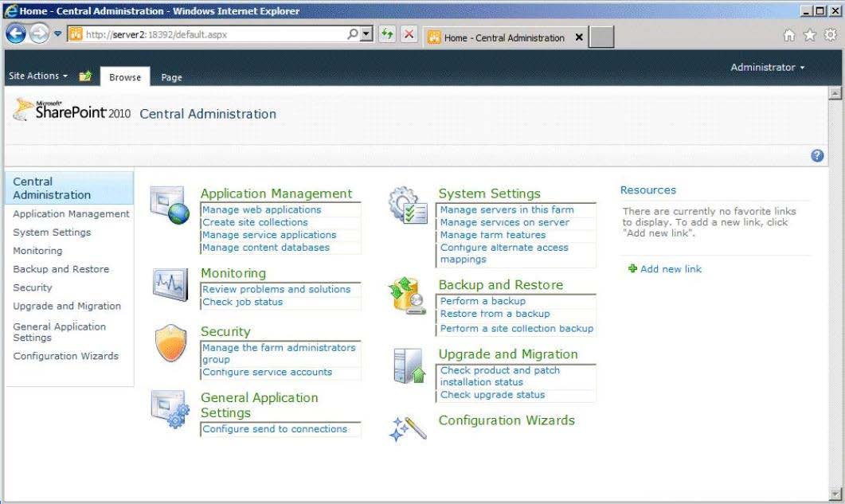
Task: Open the recent pages dropdown beside Forward
Action: (57, 34)
